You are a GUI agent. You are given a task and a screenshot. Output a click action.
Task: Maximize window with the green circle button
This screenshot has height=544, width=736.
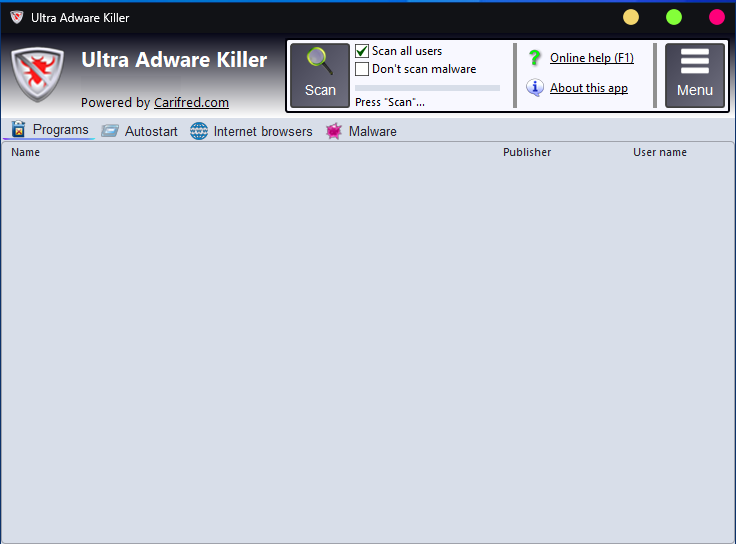[x=674, y=17]
